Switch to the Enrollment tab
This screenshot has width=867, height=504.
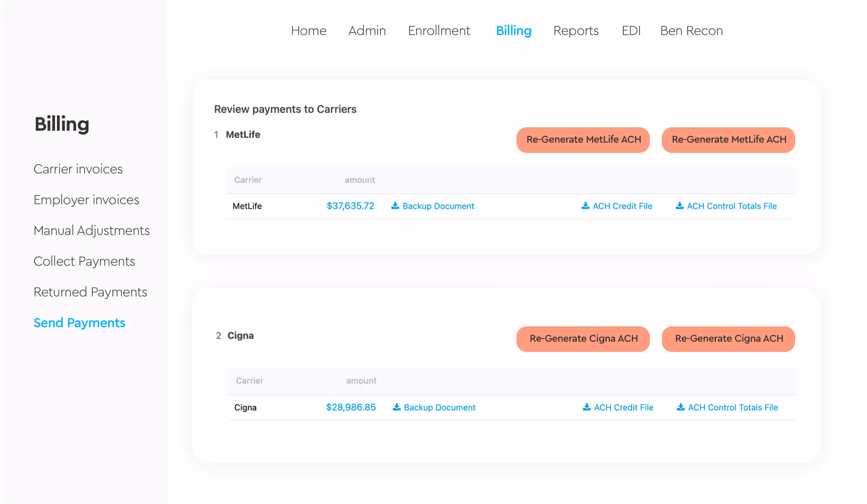click(x=439, y=31)
